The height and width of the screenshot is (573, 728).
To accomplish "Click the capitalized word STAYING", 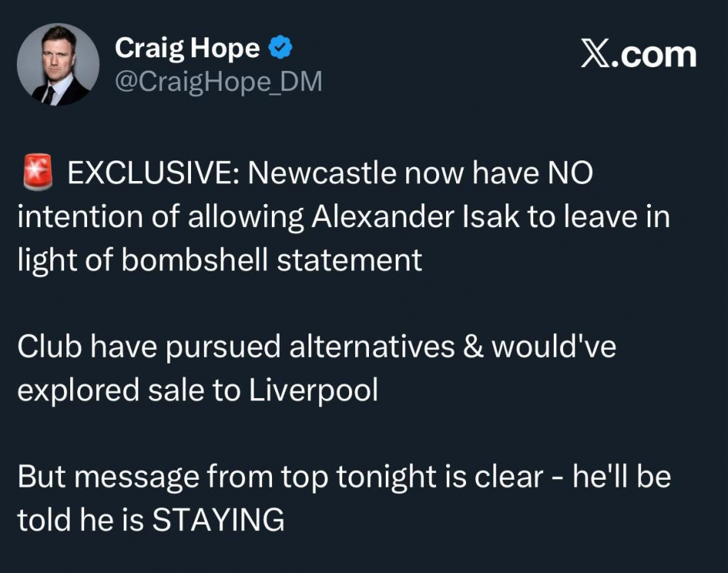I will click(x=218, y=520).
